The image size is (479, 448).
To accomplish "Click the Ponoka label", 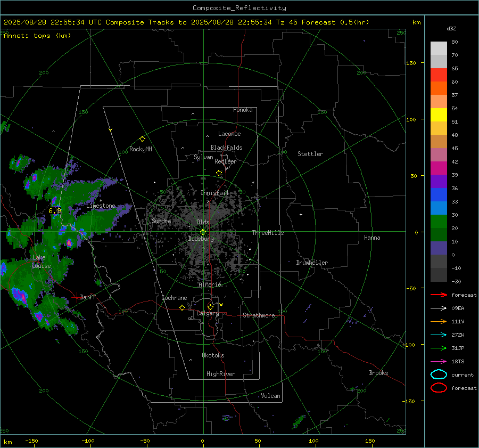I will 243,110.
